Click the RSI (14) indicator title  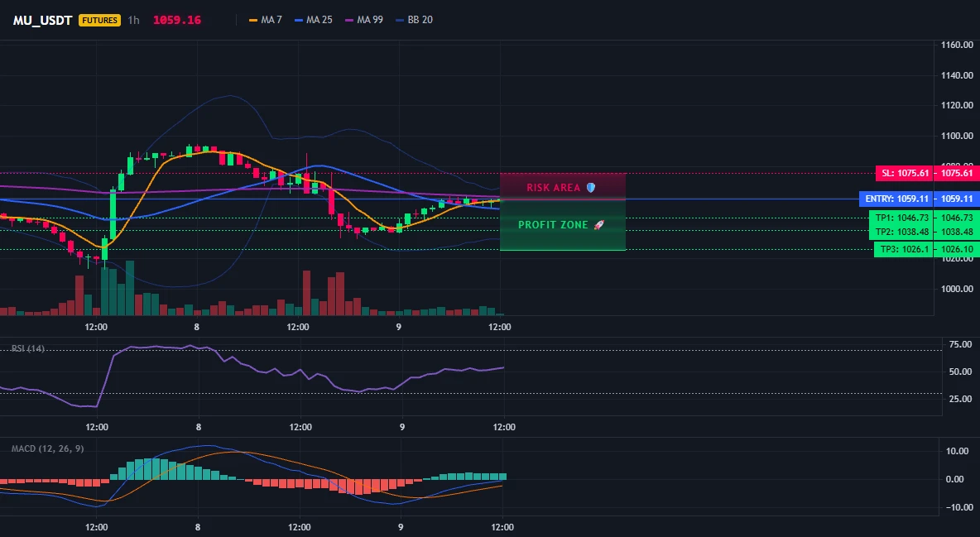(x=28, y=348)
